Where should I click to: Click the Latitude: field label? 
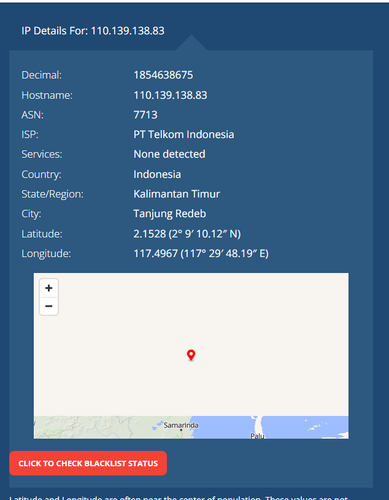42,234
